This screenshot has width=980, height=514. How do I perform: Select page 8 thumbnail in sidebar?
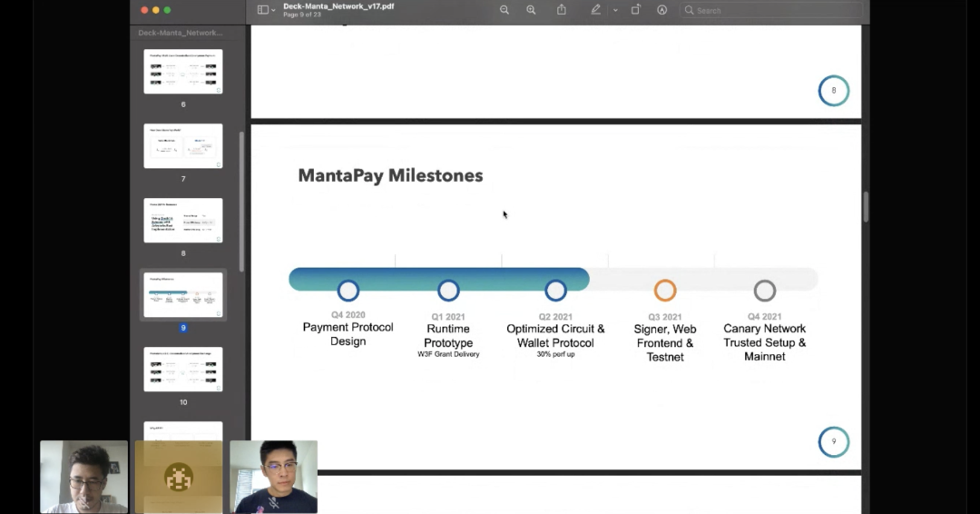pyautogui.click(x=183, y=220)
